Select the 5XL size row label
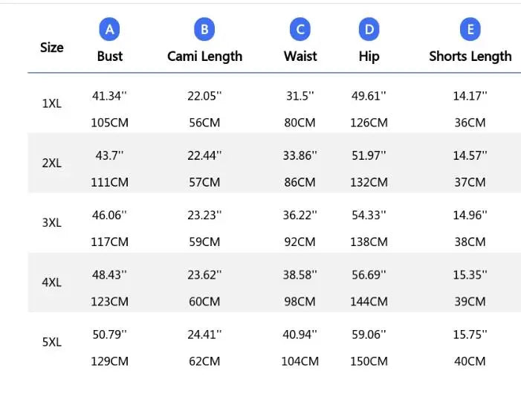This screenshot has height=420, width=521. point(52,342)
